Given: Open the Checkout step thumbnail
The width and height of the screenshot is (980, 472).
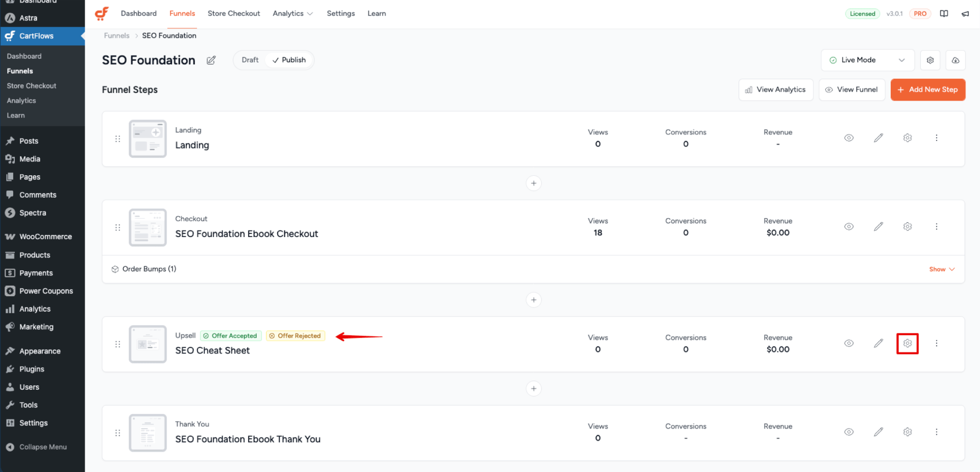Looking at the screenshot, I should pos(148,228).
